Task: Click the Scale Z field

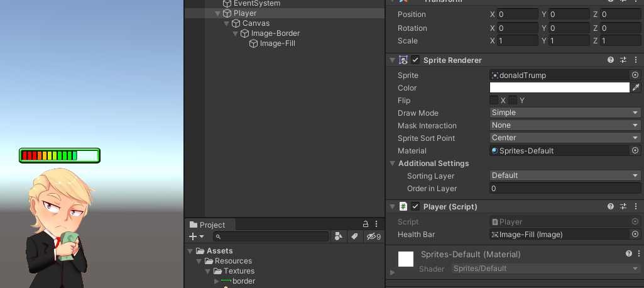Action: (x=620, y=41)
